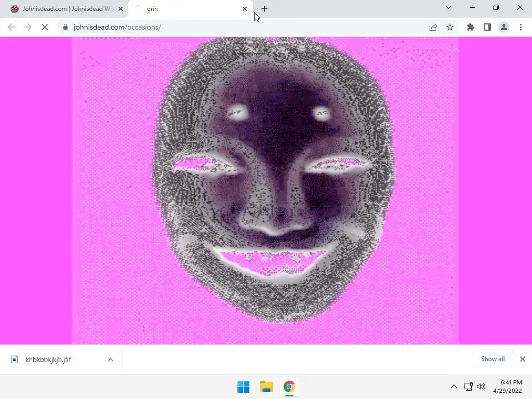
Task: Open a new tab with plus button
Action: click(x=264, y=9)
